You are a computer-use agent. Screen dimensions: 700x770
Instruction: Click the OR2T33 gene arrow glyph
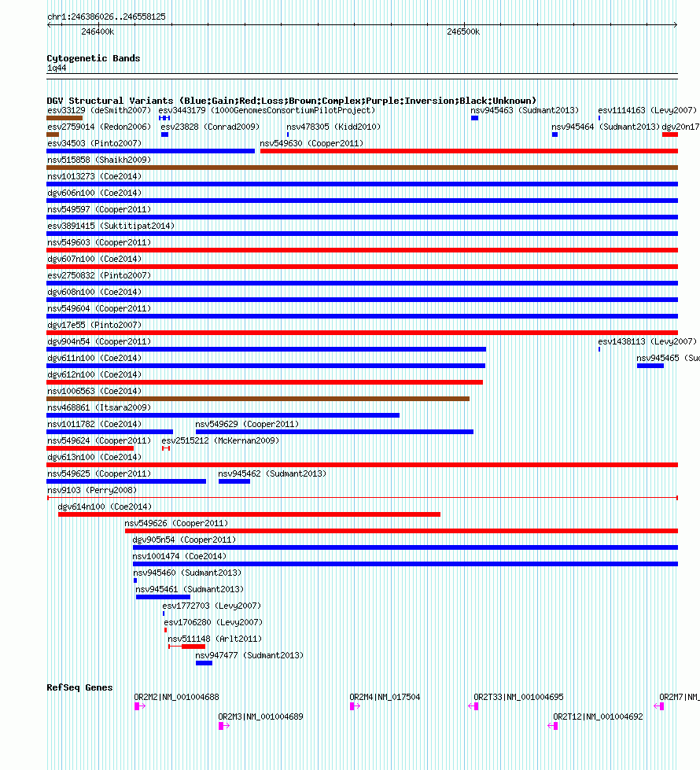[x=473, y=706]
